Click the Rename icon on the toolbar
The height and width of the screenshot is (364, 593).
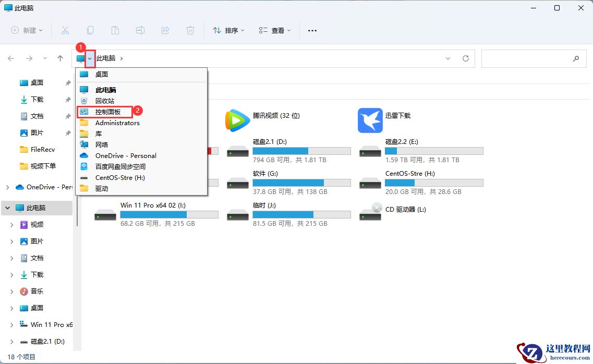(x=140, y=30)
